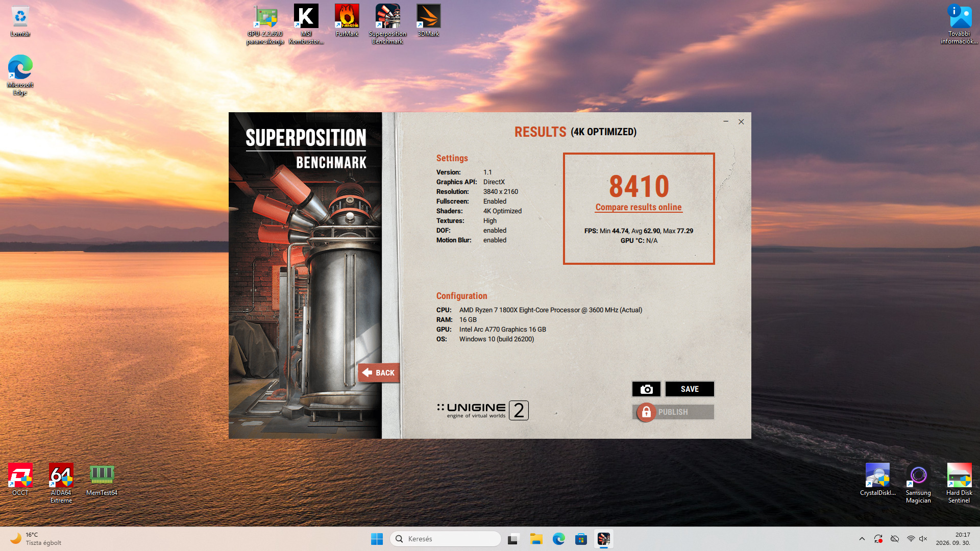Launch MemTest64 desktop shortcut
The height and width of the screenshot is (551, 980).
point(102,480)
